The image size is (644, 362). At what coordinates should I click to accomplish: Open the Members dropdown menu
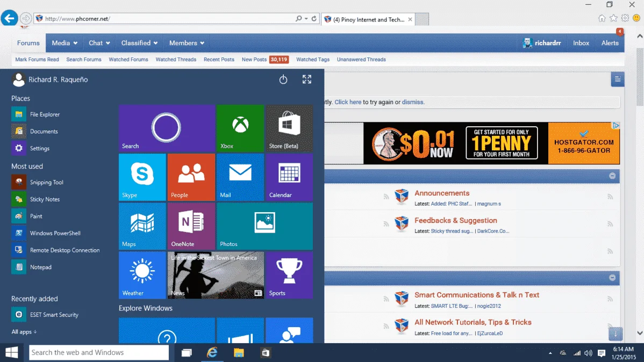pos(187,43)
